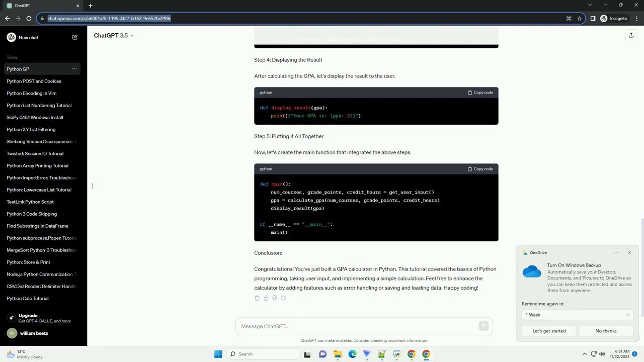Copy code from the main function block
The width and height of the screenshot is (644, 362).
(x=480, y=169)
